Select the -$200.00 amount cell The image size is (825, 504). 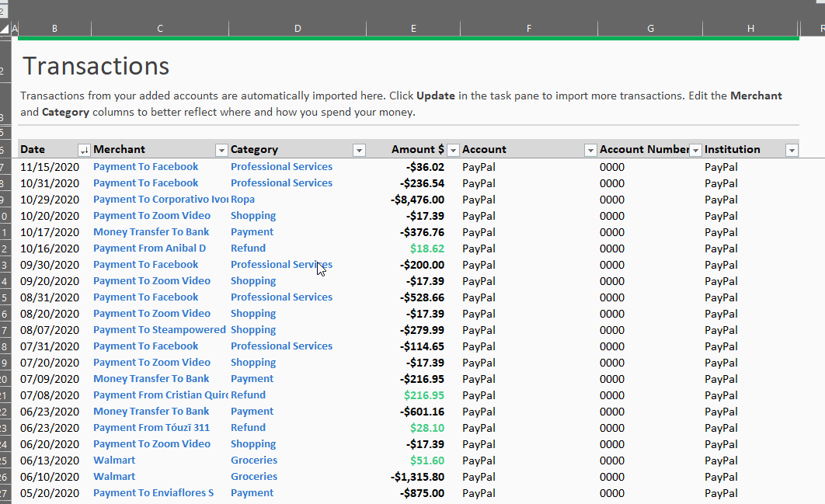point(422,265)
